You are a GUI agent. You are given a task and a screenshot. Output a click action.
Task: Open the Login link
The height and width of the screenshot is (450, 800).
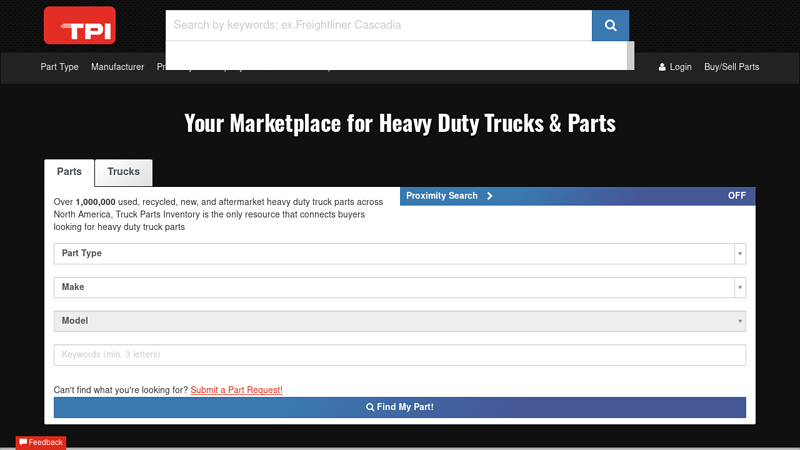(674, 67)
